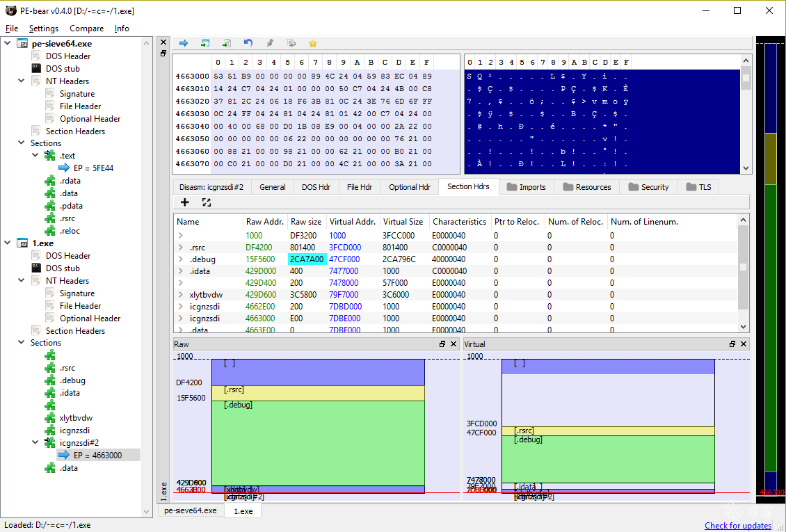Viewport: 786px width, 532px height.
Task: Float the Raw section diagram panel
Action: 442,344
